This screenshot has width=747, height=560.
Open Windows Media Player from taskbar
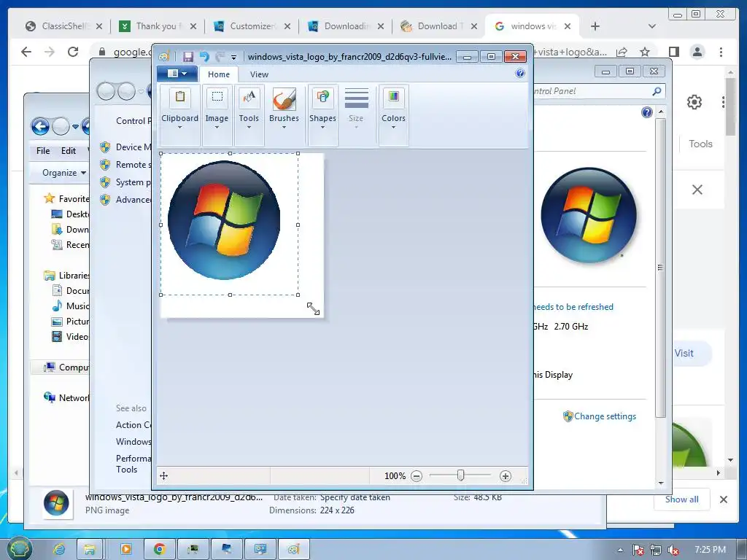click(126, 550)
